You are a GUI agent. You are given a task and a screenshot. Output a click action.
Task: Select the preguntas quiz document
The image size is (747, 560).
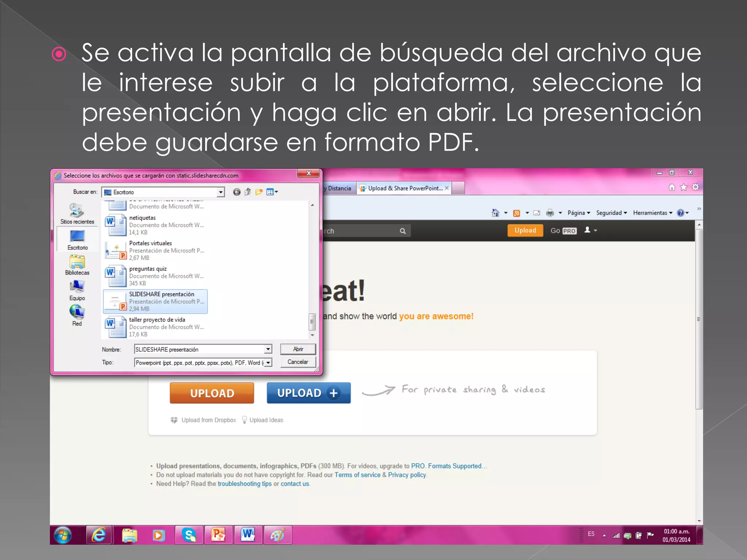155,276
